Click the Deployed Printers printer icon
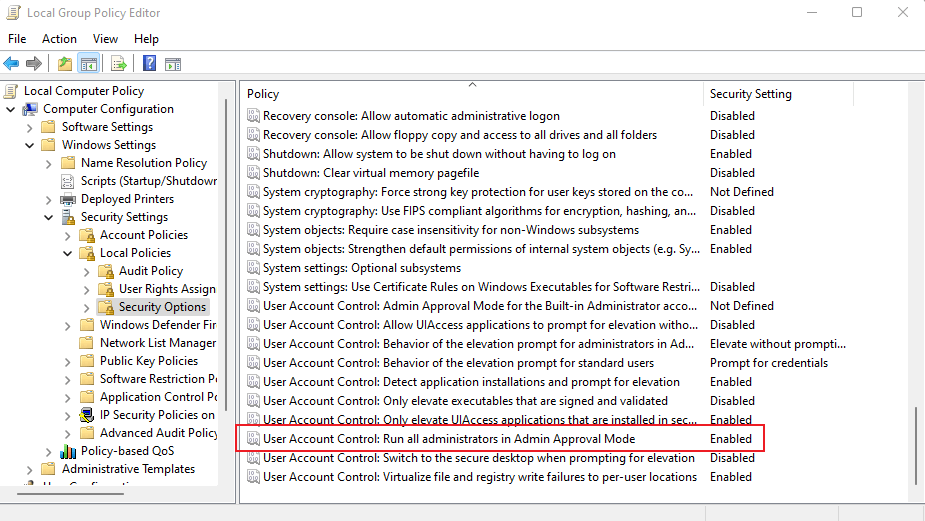Image resolution: width=925 pixels, height=521 pixels. click(68, 199)
